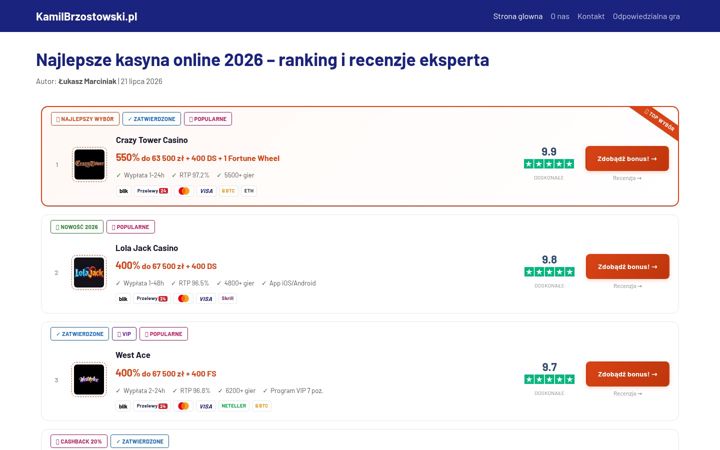
Task: Click the Program VIP 7 poz. text
Action: [292, 391]
